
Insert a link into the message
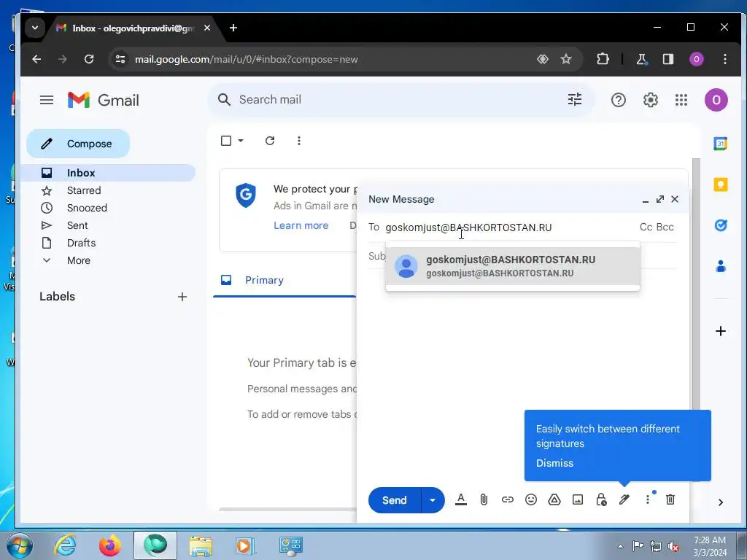pos(508,499)
